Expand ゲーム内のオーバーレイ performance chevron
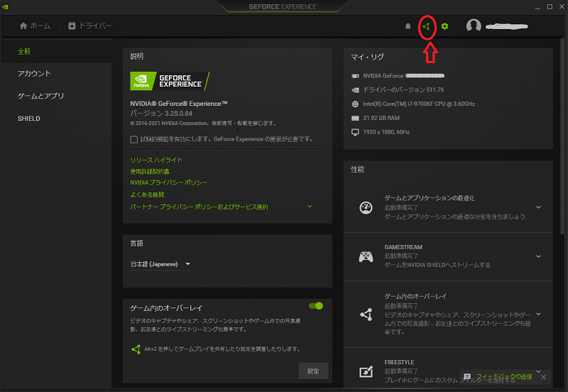The image size is (568, 392). 538,314
